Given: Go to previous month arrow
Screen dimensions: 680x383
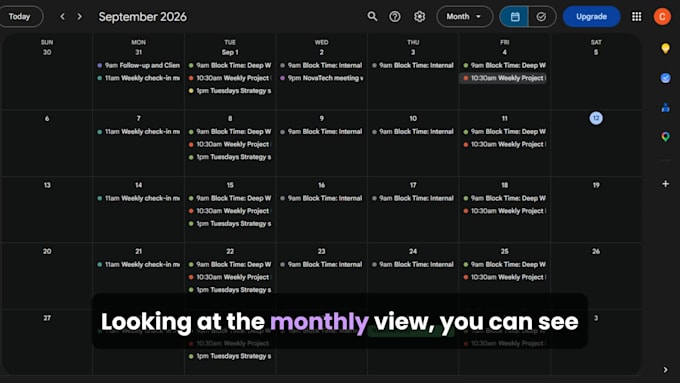Looking at the screenshot, I should pos(62,16).
